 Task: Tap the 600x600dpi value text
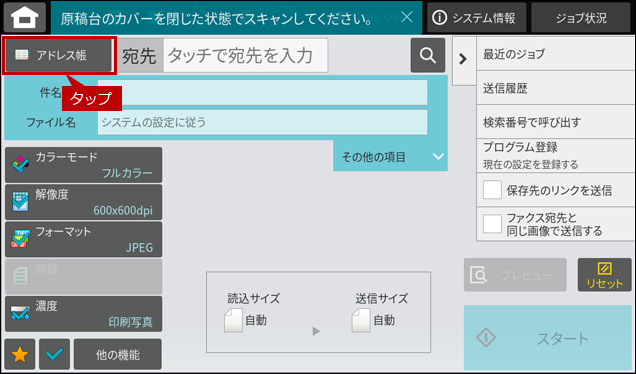(123, 211)
